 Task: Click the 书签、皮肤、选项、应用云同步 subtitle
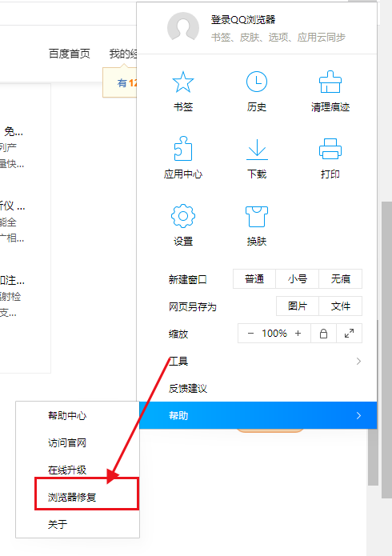(278, 38)
